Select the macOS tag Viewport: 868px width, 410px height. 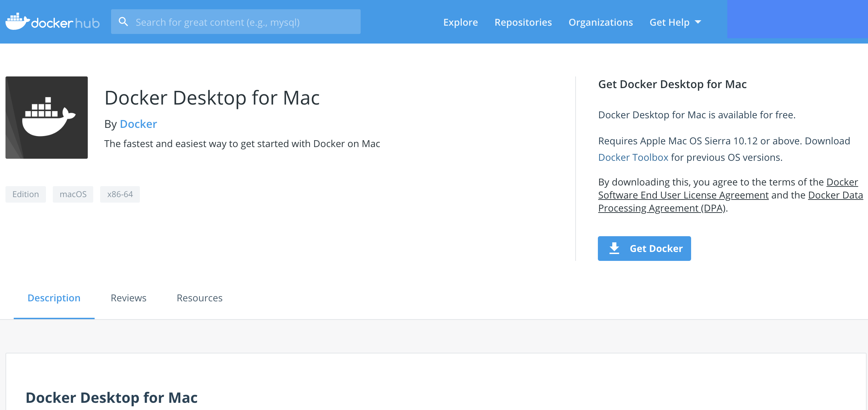[73, 194]
